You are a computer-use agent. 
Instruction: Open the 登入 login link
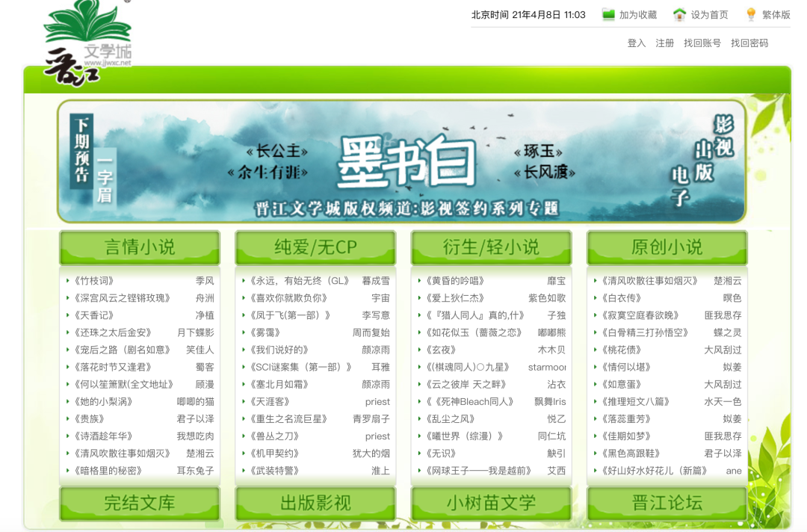click(636, 43)
